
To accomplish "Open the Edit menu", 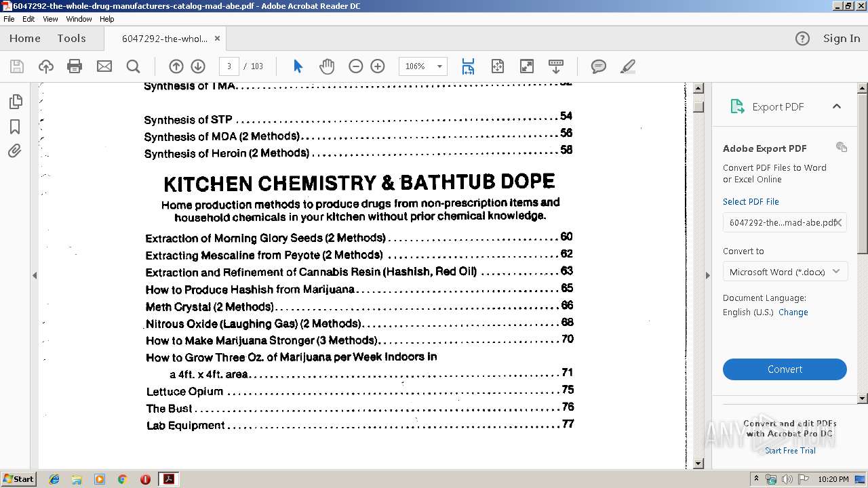I will tap(28, 19).
